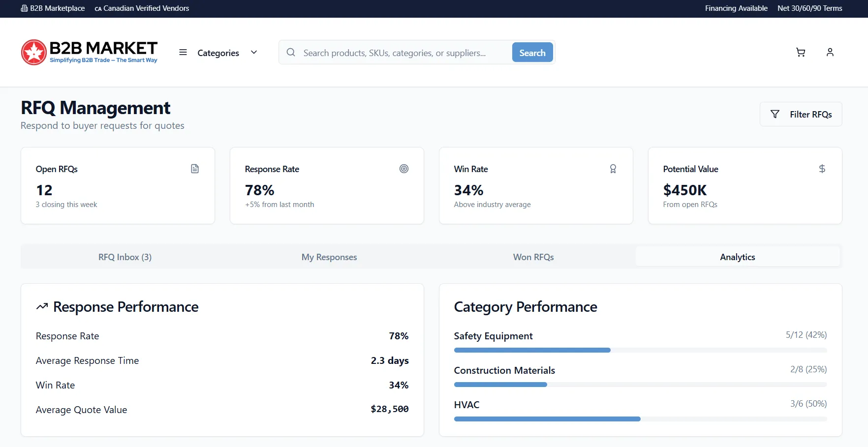
Task: Click the magnifier icon in search field
Action: tap(291, 52)
